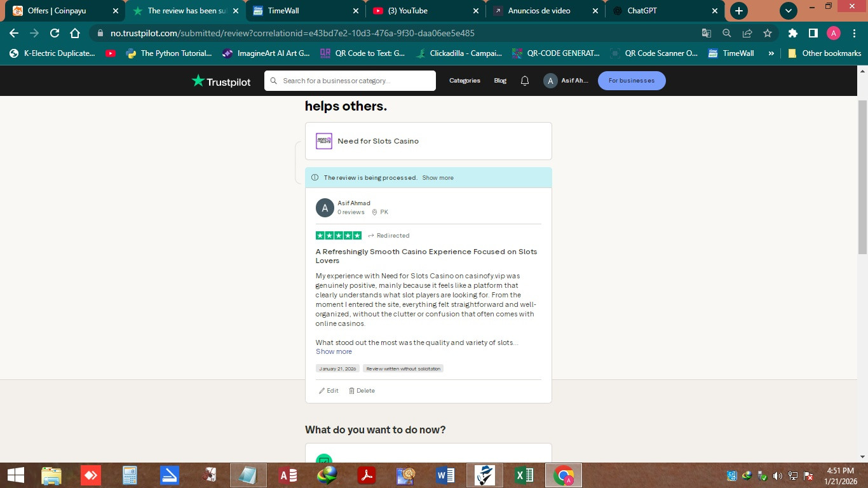868x488 pixels.
Task: Click the Asif Ahmad reviewer name
Action: [354, 203]
